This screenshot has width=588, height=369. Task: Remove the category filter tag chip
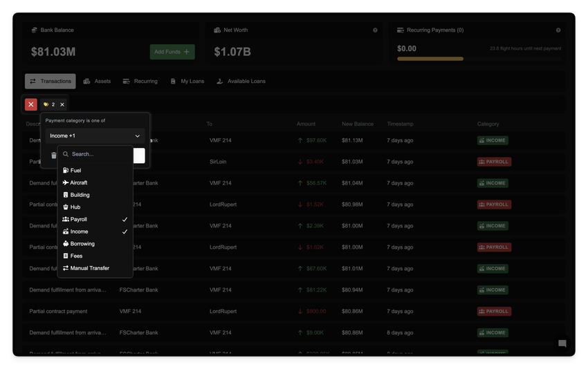click(62, 104)
